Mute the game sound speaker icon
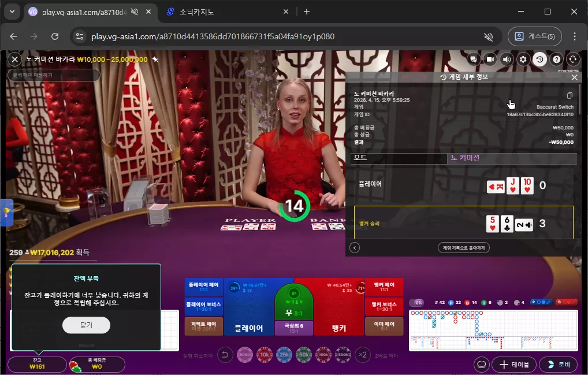Image resolution: width=588 pixels, height=375 pixels. click(507, 60)
